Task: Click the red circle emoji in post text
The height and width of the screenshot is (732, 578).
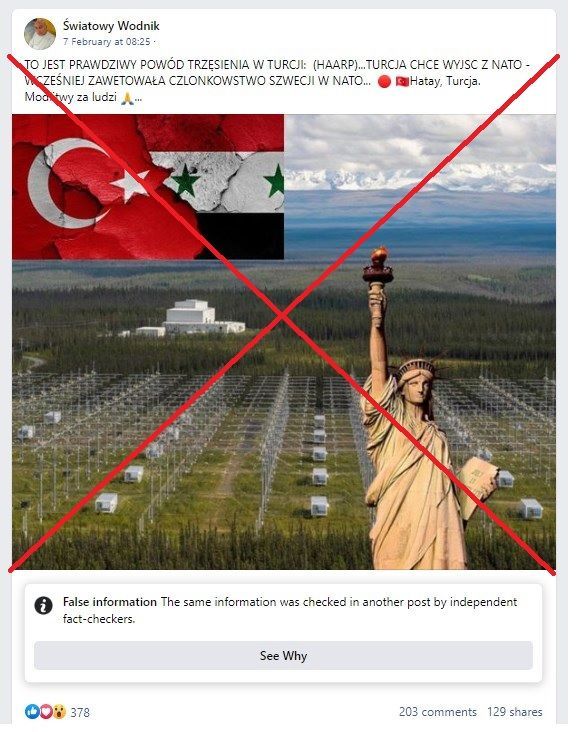Action: (384, 81)
